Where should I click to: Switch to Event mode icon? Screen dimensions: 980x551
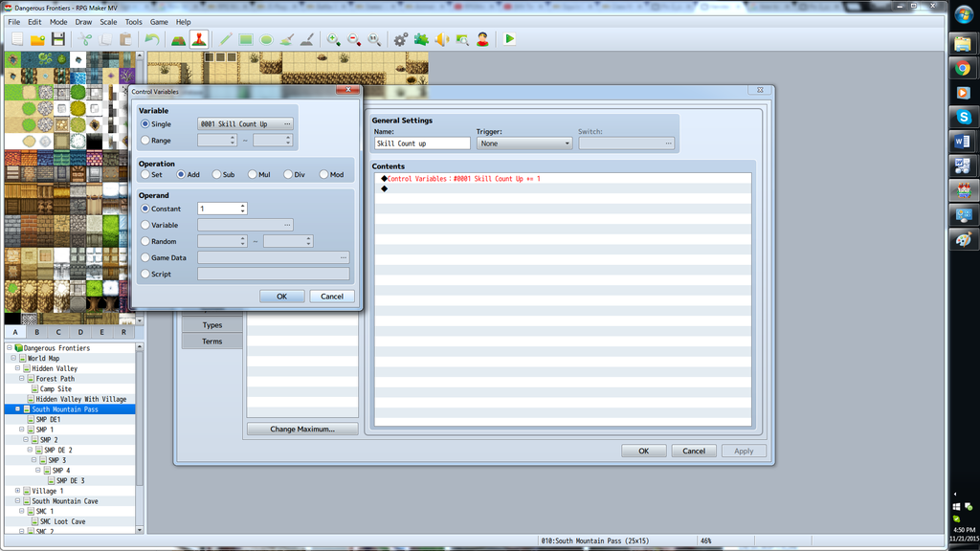pos(198,39)
